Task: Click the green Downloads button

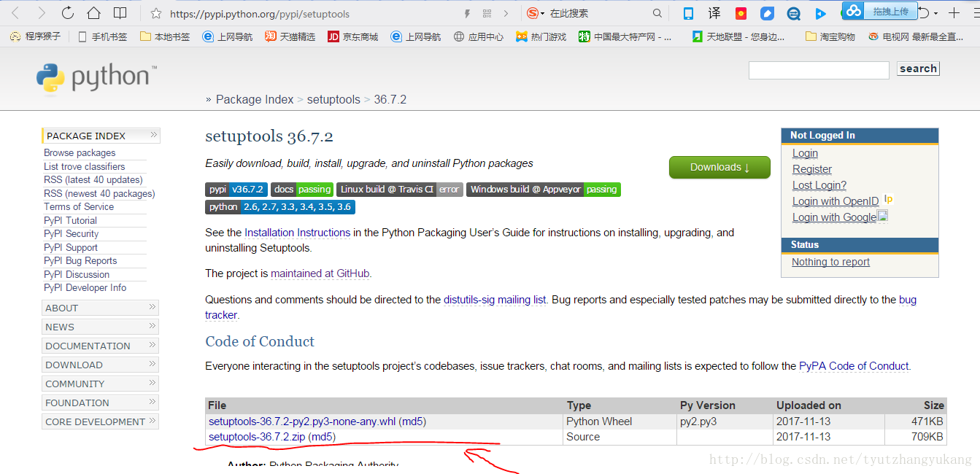Action: coord(719,167)
